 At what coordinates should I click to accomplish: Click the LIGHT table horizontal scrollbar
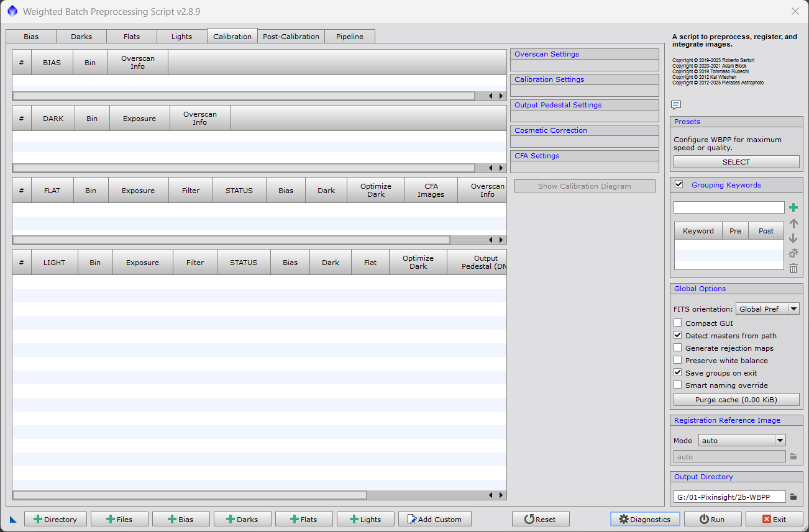[190, 495]
